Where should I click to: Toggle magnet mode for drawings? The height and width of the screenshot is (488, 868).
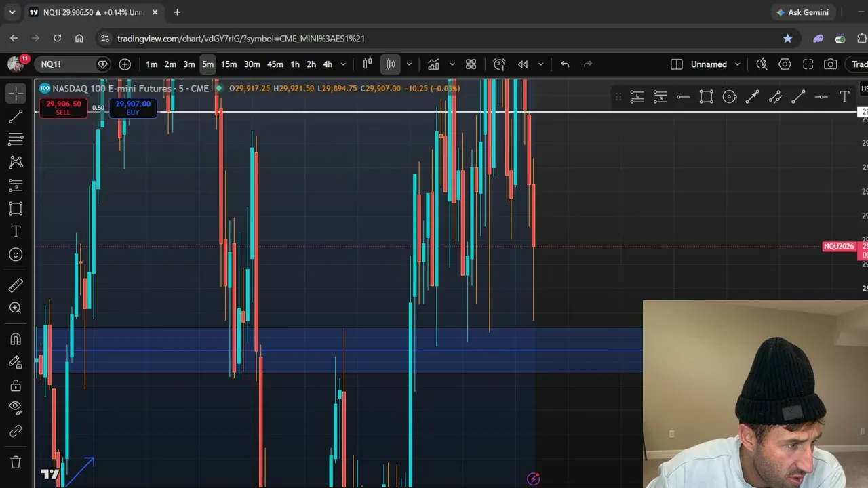tap(16, 339)
